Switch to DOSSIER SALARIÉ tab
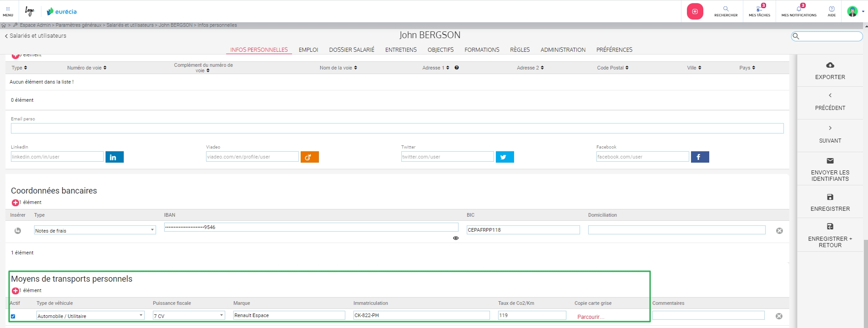The height and width of the screenshot is (328, 868). tap(352, 50)
